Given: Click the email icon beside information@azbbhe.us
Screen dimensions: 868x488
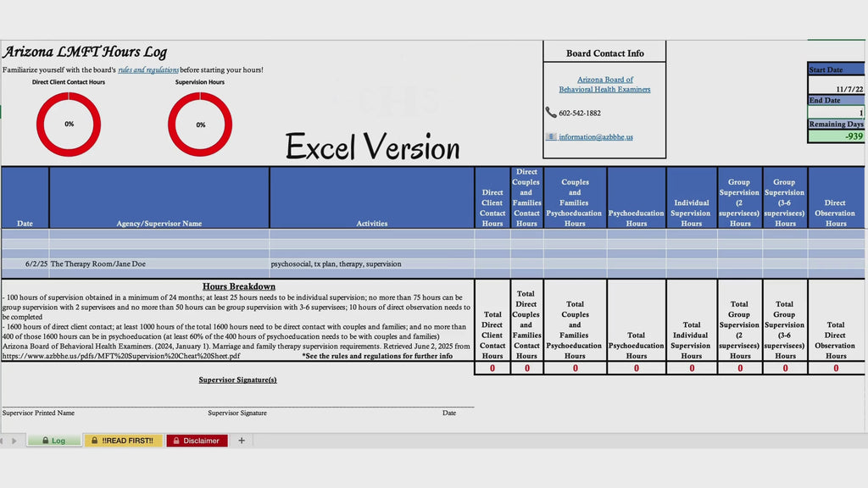Looking at the screenshot, I should [551, 136].
